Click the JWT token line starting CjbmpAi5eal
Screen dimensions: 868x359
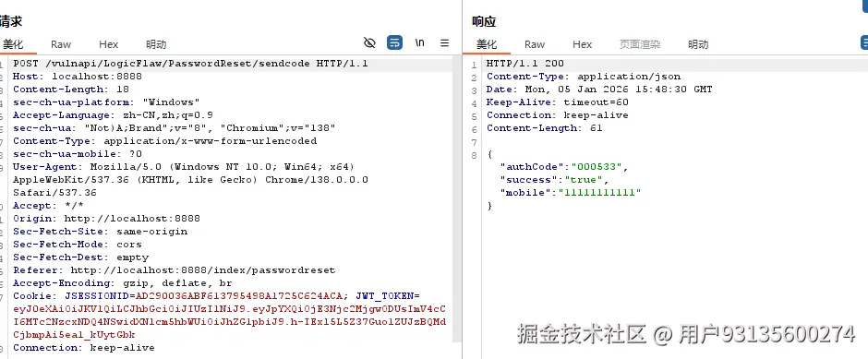[x=74, y=335]
